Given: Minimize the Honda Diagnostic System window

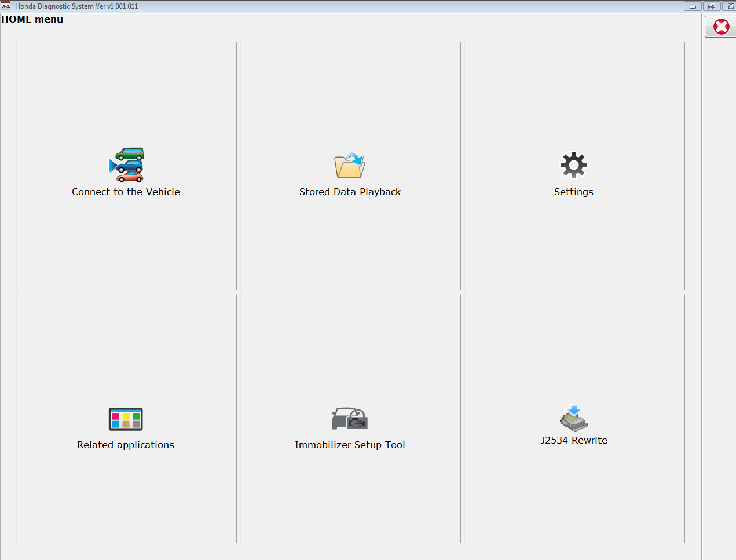Looking at the screenshot, I should pos(693,6).
